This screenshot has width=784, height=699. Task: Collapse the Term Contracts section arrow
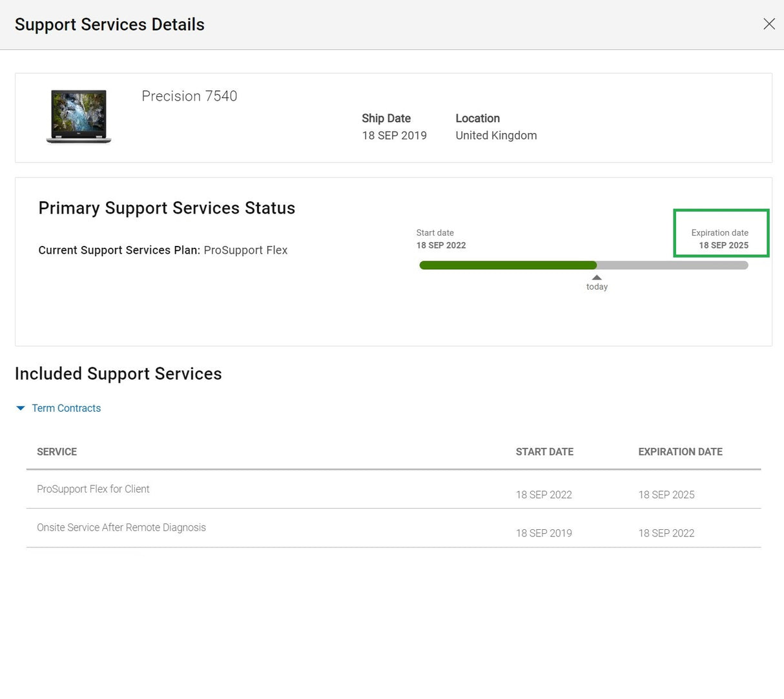tap(20, 409)
